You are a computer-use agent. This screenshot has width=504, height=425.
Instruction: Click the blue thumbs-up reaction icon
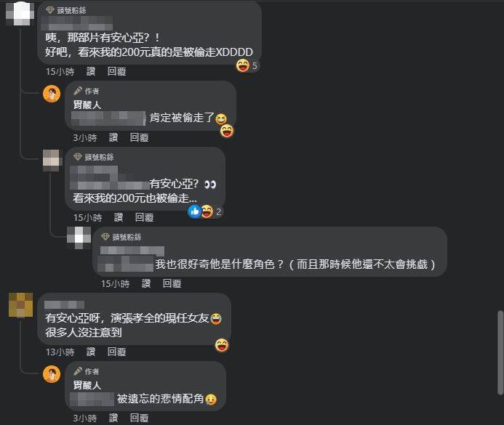click(x=194, y=211)
